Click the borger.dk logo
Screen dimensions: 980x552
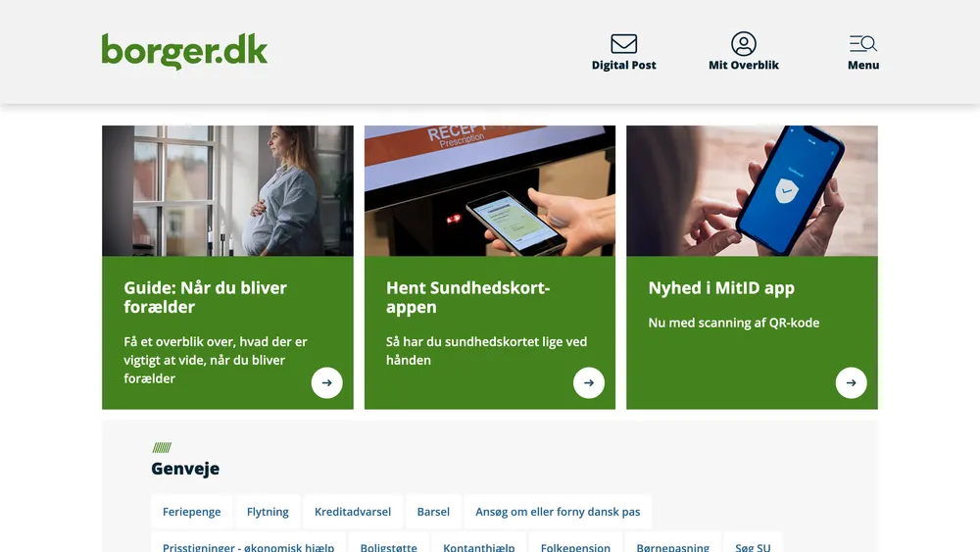click(x=184, y=51)
